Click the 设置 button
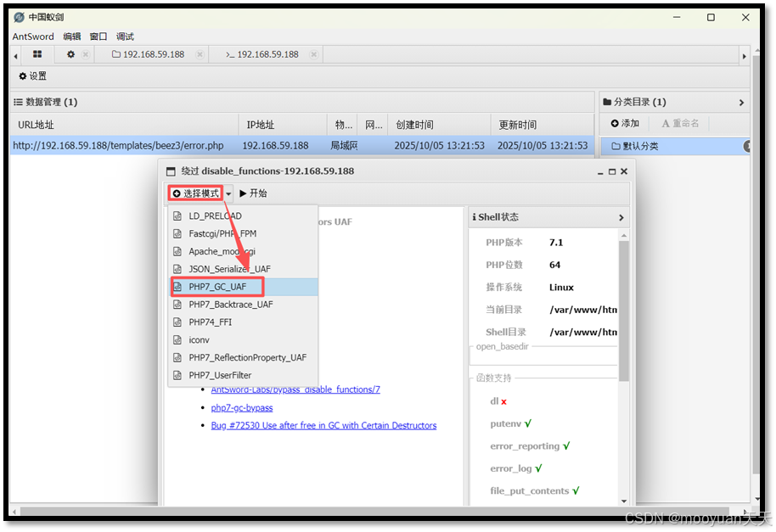776x532 pixels. click(x=32, y=76)
